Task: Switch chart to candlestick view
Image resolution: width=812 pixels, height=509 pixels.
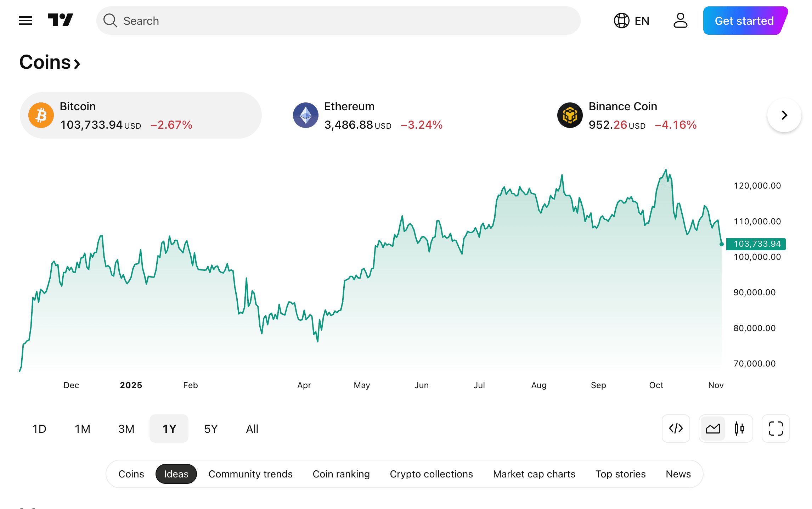Action: pyautogui.click(x=740, y=429)
